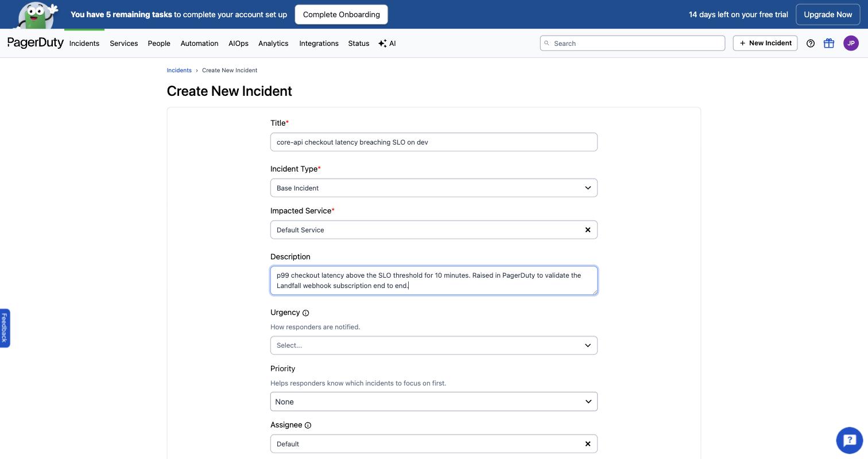
Task: Open the Incident Type dropdown
Action: (x=434, y=188)
